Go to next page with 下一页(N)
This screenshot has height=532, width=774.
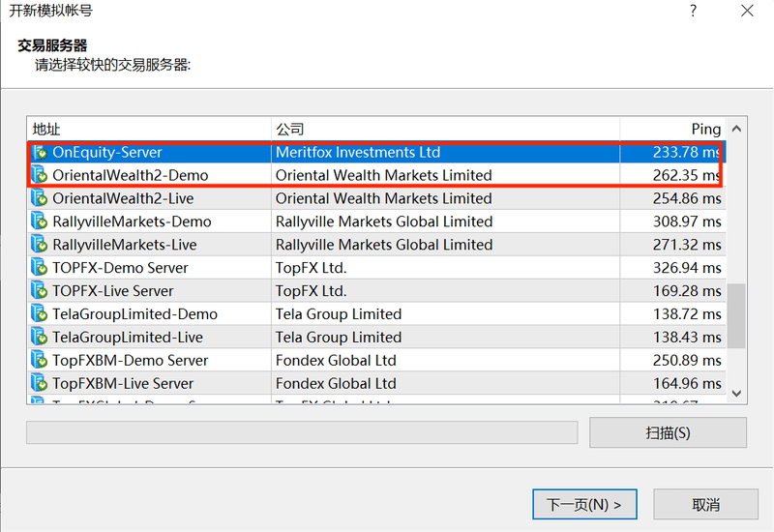(x=584, y=504)
